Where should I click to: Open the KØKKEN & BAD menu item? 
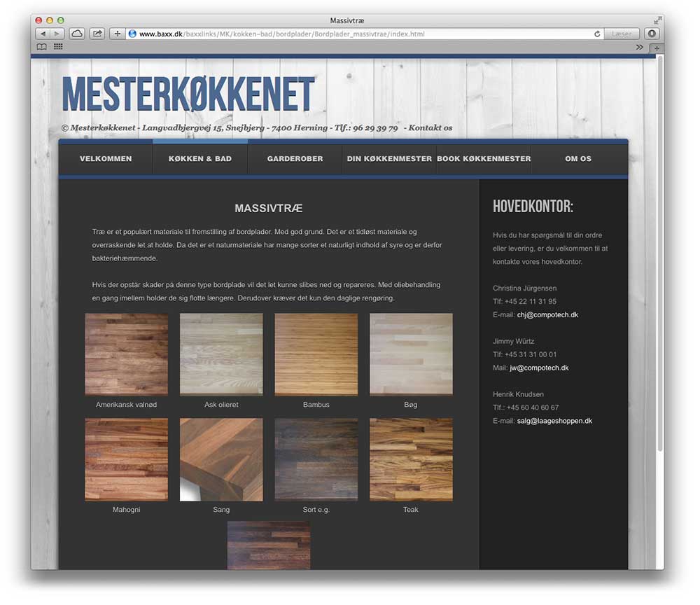[x=200, y=159]
